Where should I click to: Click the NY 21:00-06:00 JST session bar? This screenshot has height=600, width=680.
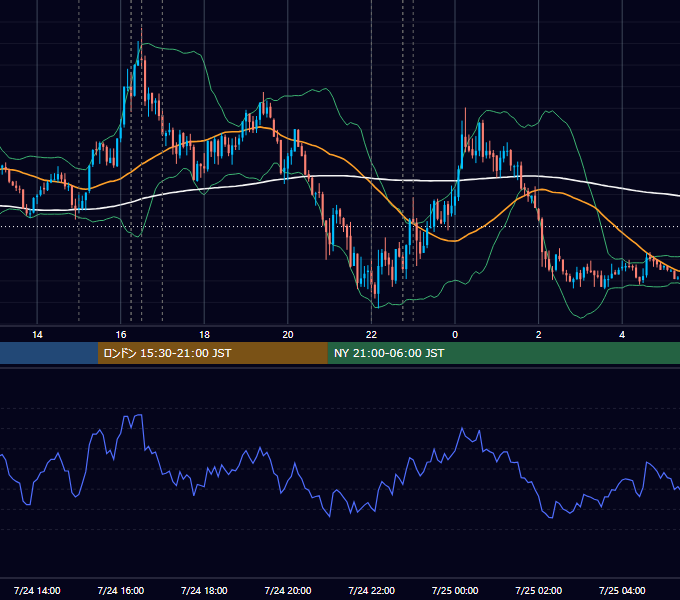point(503,353)
